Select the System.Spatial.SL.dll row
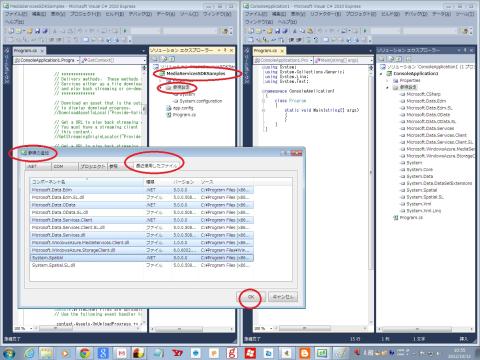The height and width of the screenshot is (360, 480). (x=142, y=265)
